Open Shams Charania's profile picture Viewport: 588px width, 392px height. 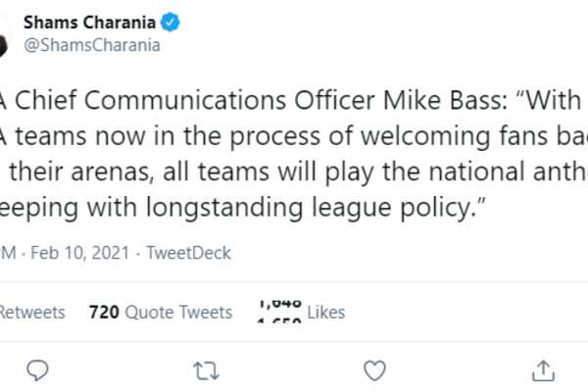[4, 34]
